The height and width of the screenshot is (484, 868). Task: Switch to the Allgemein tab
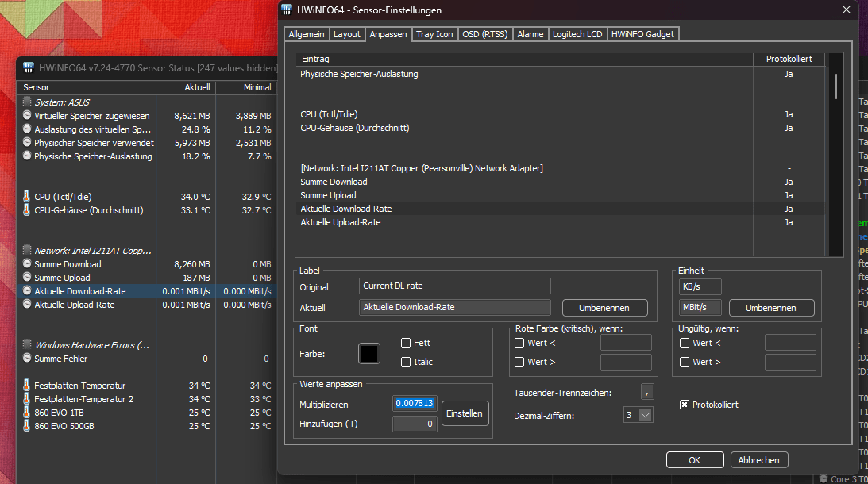pyautogui.click(x=306, y=34)
